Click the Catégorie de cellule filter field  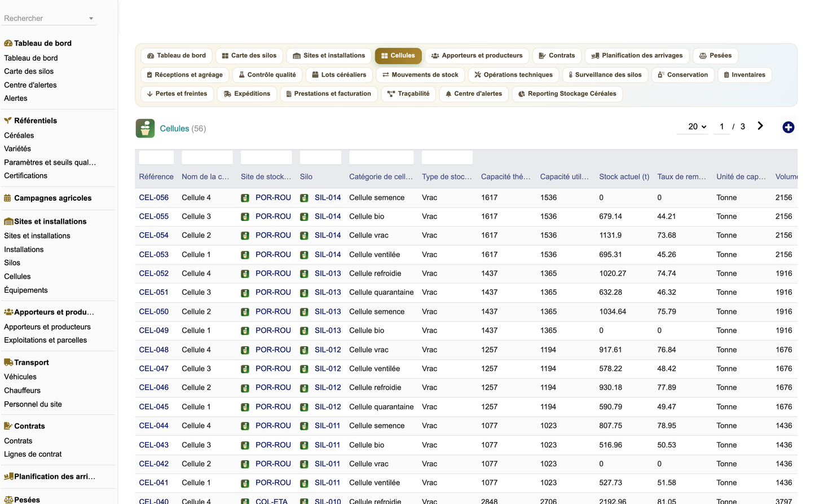pyautogui.click(x=381, y=158)
